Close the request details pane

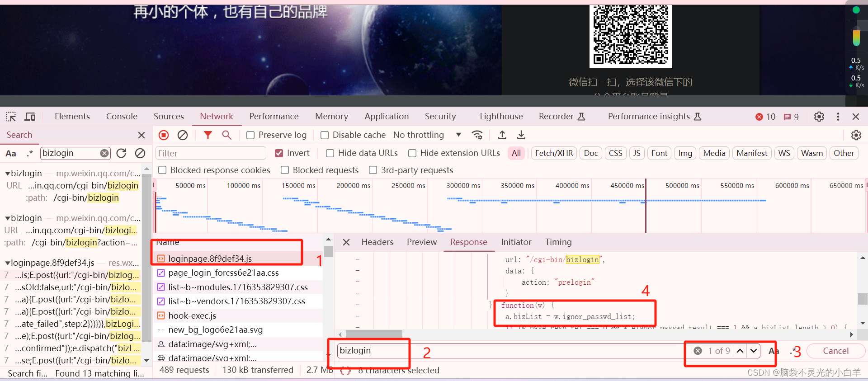click(x=346, y=242)
